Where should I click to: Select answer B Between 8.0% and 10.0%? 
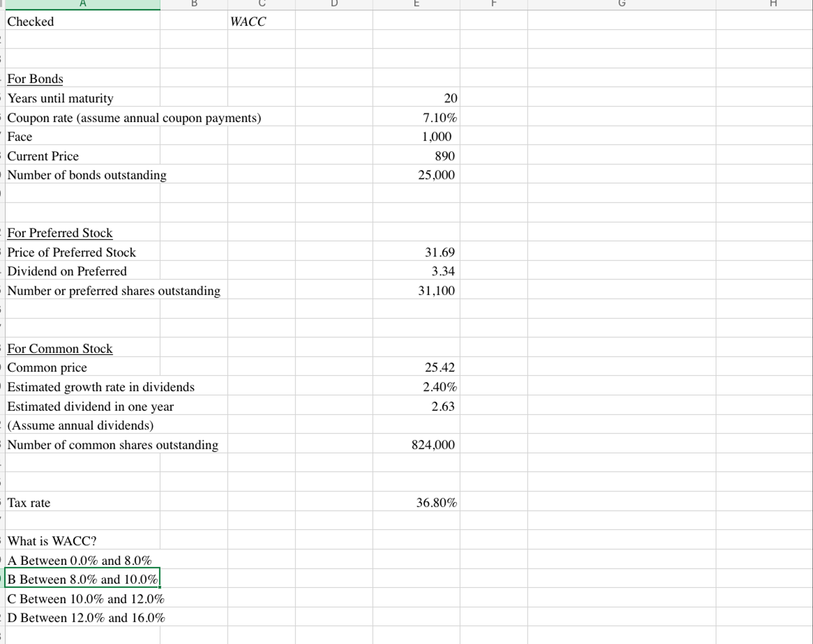83,579
